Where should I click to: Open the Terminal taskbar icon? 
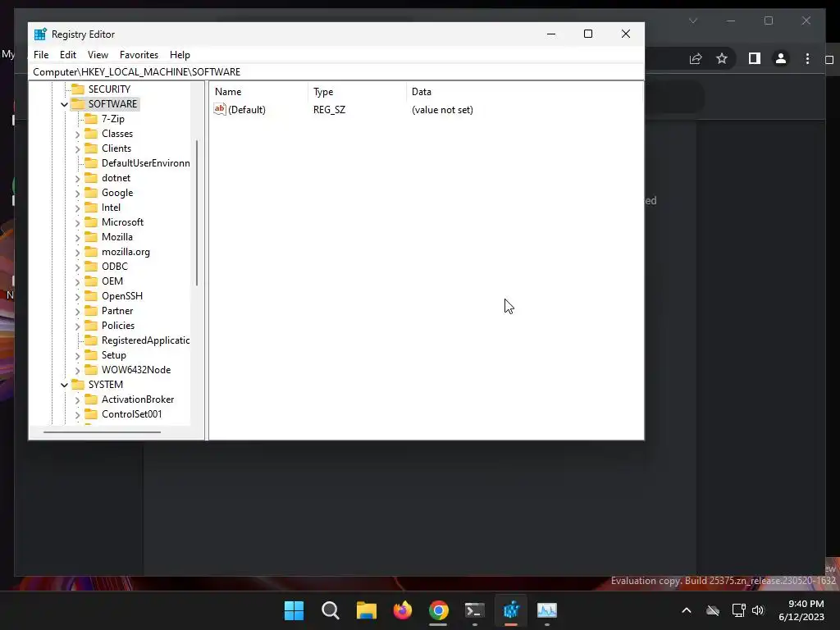point(475,610)
